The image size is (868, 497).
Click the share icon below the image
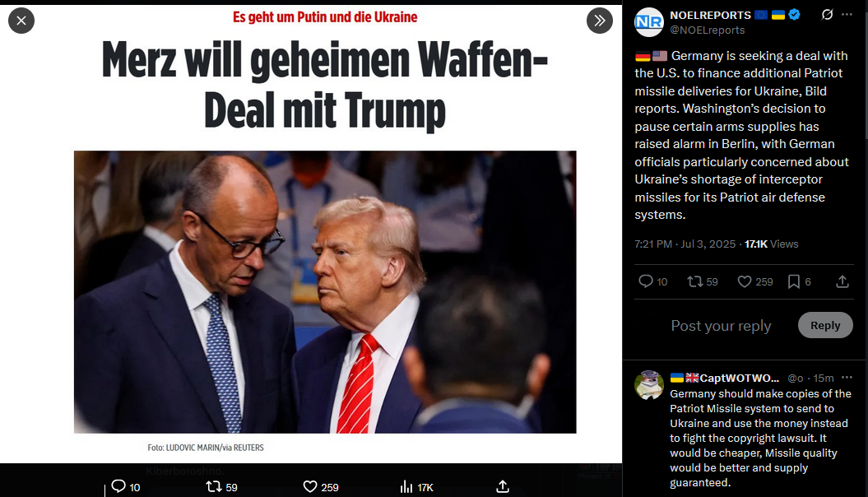[x=502, y=486]
